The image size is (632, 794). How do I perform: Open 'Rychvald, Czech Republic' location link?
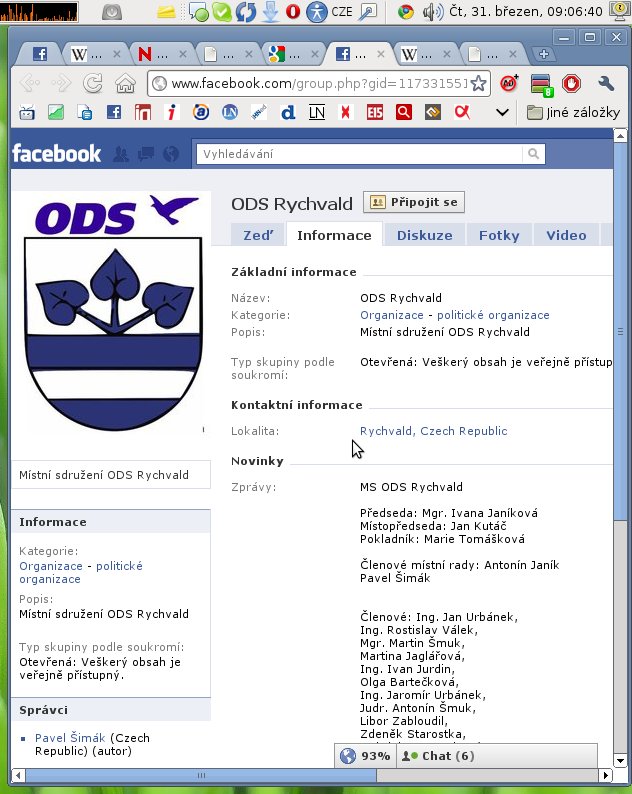coord(433,431)
